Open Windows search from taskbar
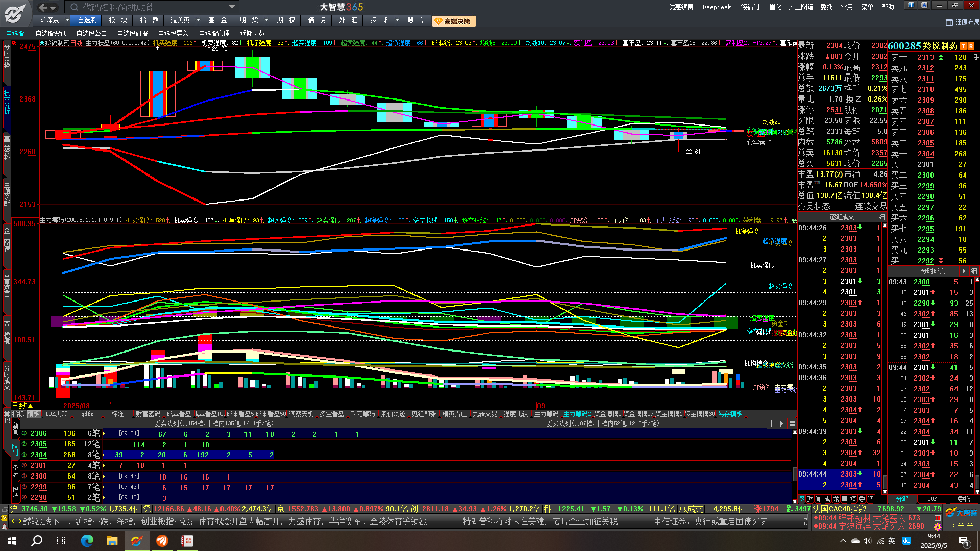The height and width of the screenshot is (551, 980). click(x=37, y=541)
